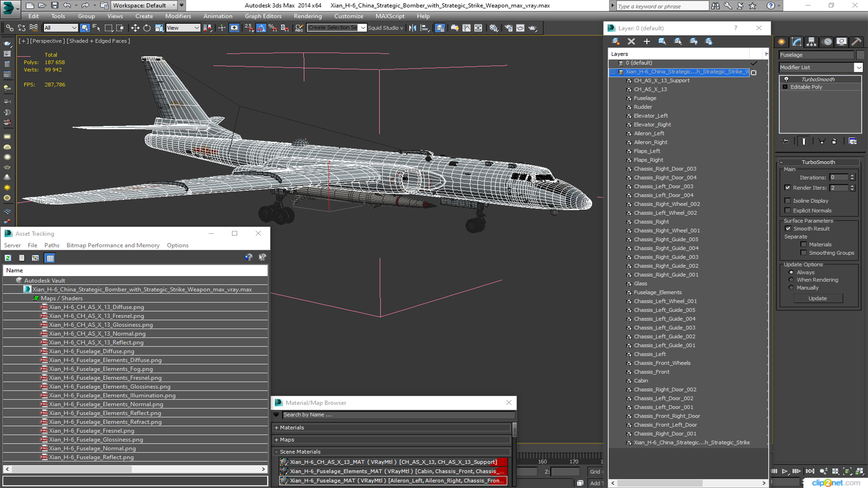Viewport: 868px width, 488px height.
Task: Click Refresh icon in Asset Tracking
Action: coord(8,258)
